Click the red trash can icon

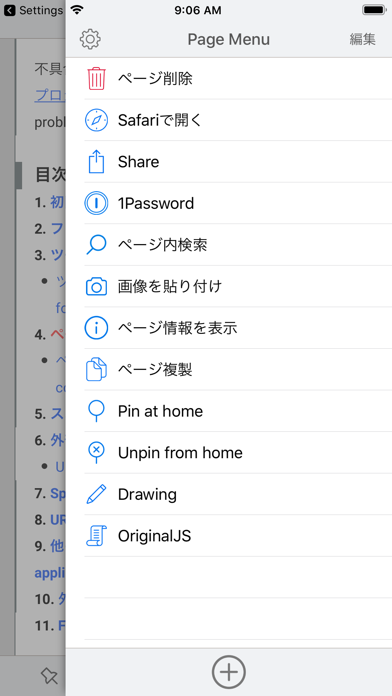[96, 79]
